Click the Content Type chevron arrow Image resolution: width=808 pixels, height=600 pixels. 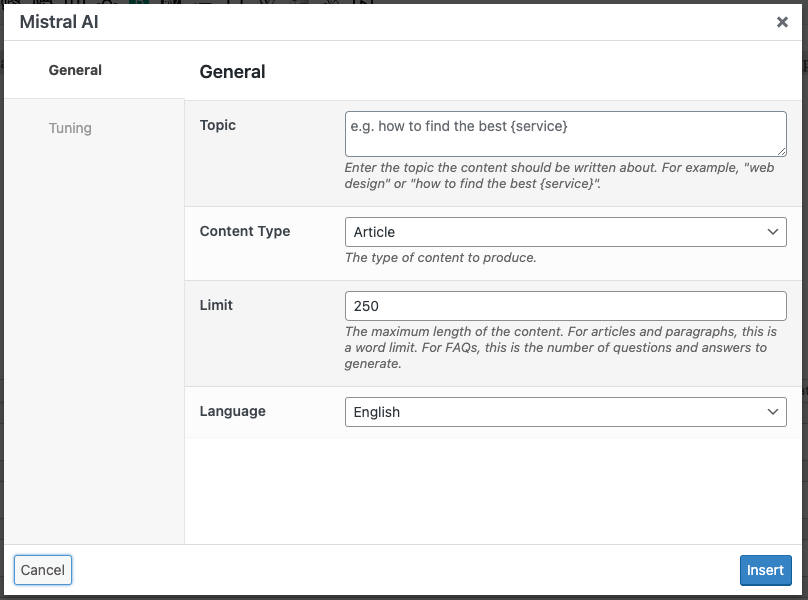pos(773,231)
